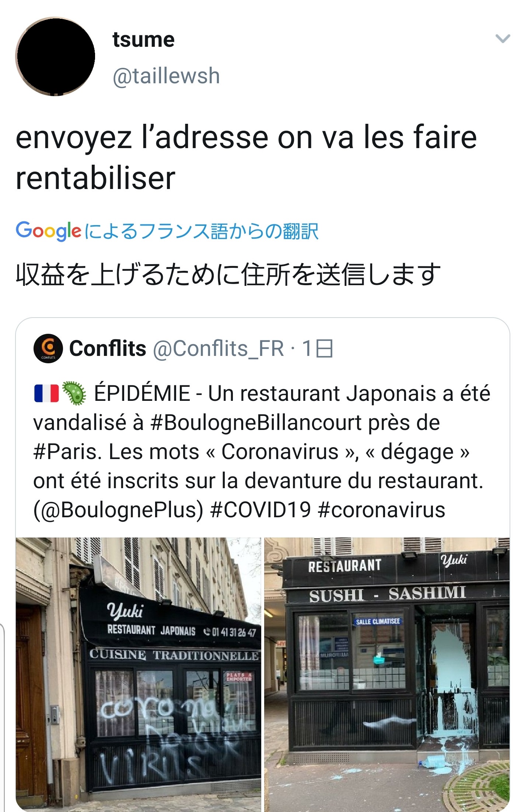Screen dimensions: 528x812
Task: Open the @Conflits_FR handle
Action: point(218,349)
